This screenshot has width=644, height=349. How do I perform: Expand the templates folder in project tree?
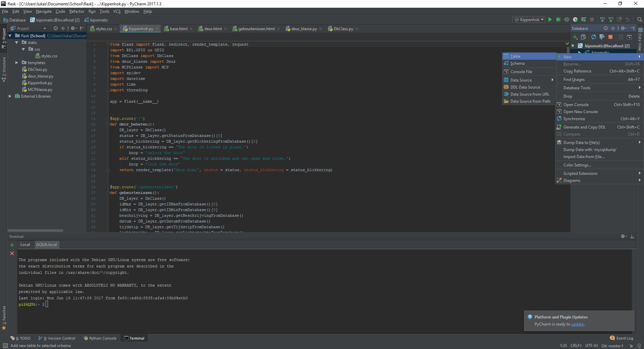click(x=16, y=63)
